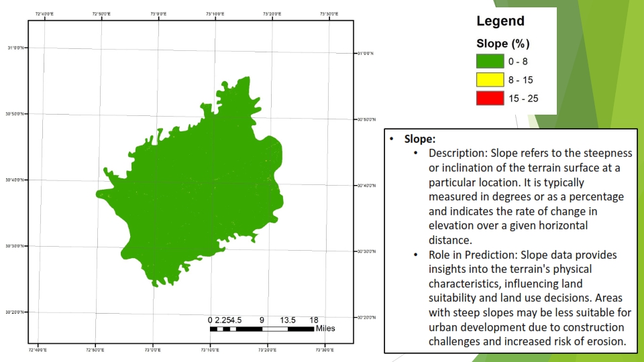Click the bold Slope: heading in text box

click(x=420, y=139)
